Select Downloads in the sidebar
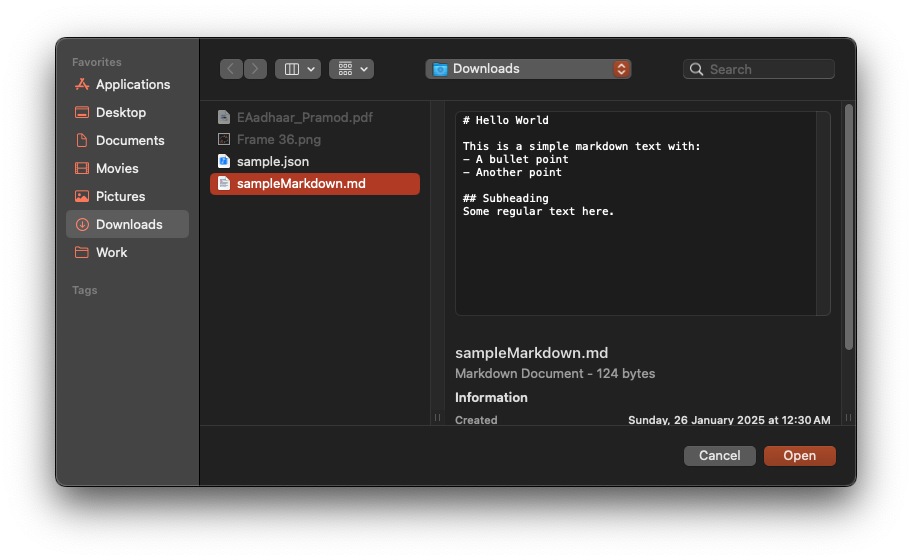 (127, 224)
